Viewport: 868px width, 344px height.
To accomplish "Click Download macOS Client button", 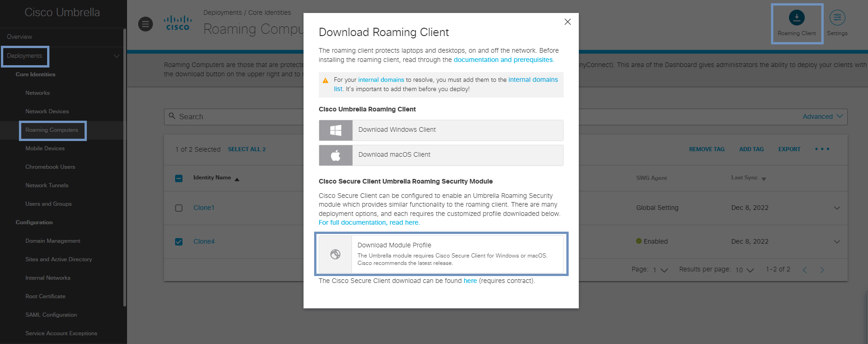I will pyautogui.click(x=441, y=155).
